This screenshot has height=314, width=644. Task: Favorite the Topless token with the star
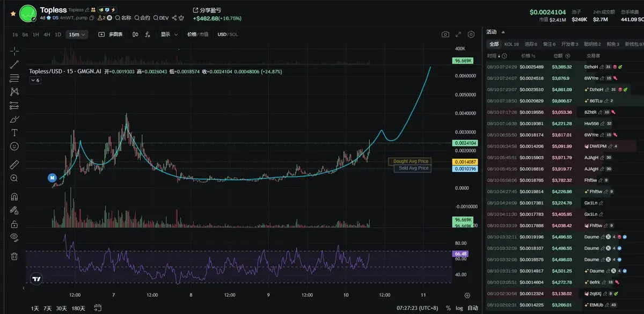[13, 13]
